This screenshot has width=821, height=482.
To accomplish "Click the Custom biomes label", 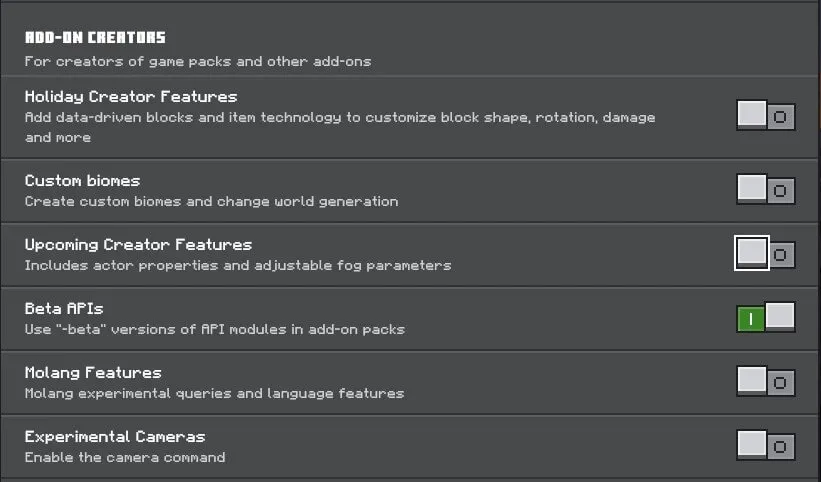I will click(82, 181).
